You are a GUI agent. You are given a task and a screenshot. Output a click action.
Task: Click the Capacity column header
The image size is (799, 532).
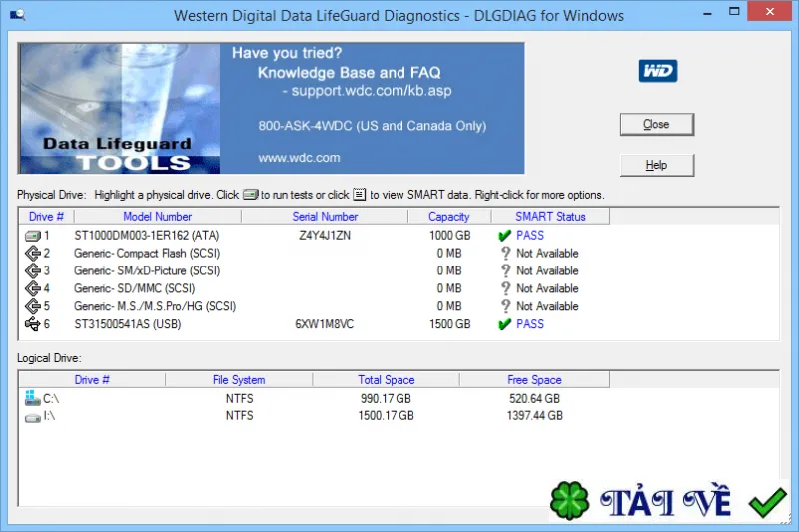click(448, 217)
